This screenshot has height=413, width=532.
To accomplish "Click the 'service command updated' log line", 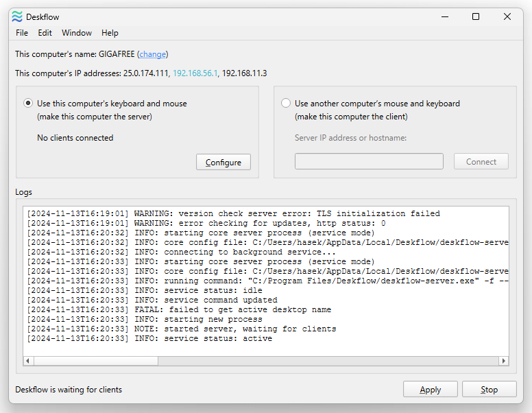I will [152, 300].
